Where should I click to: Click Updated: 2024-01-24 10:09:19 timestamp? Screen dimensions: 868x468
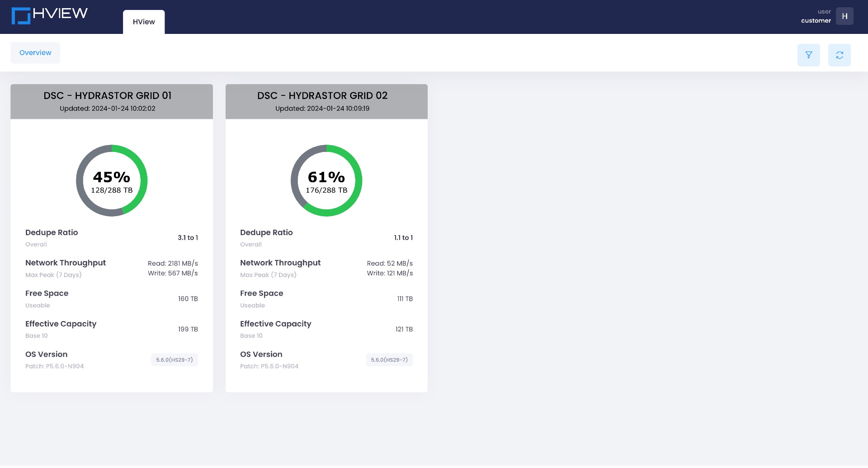point(322,109)
